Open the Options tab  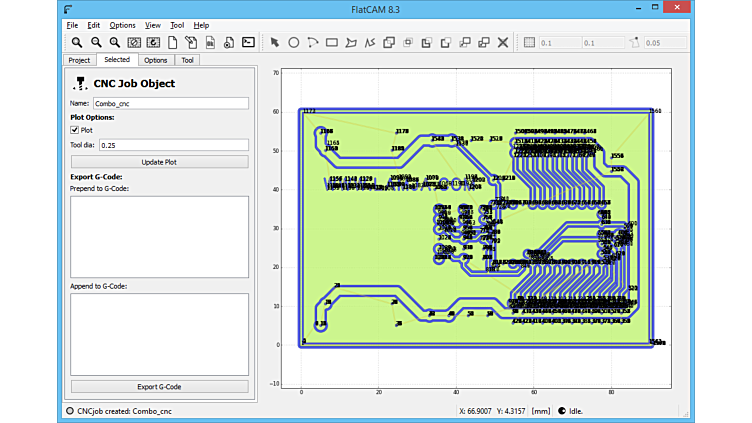point(155,60)
